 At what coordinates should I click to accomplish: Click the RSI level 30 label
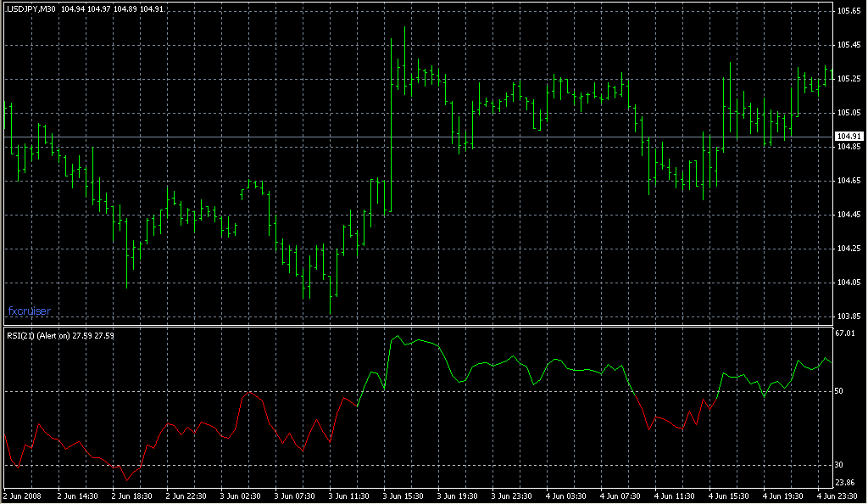(x=839, y=465)
